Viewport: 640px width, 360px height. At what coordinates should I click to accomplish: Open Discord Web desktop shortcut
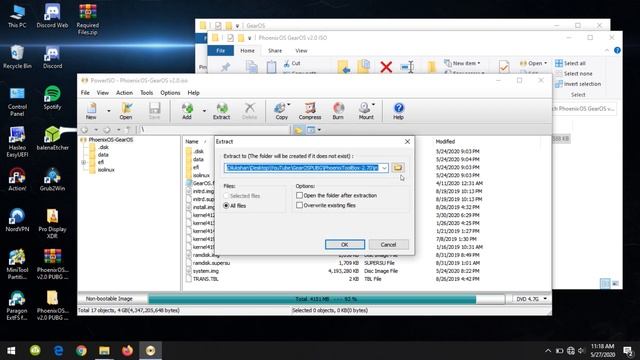52,16
